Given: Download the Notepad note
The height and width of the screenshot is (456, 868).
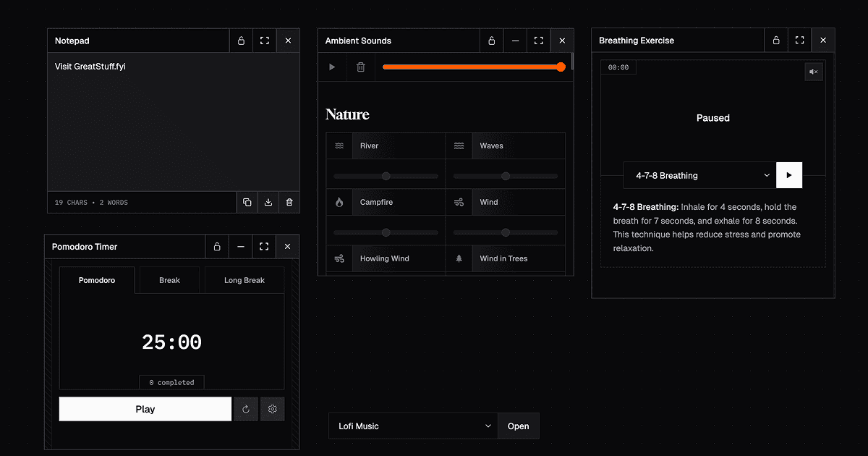Looking at the screenshot, I should pyautogui.click(x=268, y=203).
